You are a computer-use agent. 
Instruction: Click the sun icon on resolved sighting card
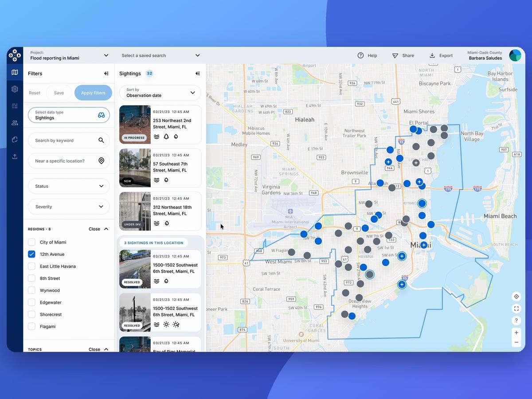click(166, 325)
